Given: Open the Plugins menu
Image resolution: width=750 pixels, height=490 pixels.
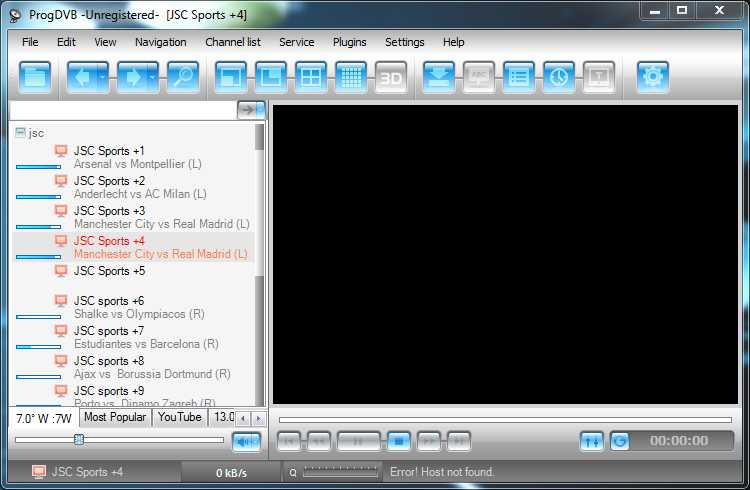Looking at the screenshot, I should tap(350, 42).
